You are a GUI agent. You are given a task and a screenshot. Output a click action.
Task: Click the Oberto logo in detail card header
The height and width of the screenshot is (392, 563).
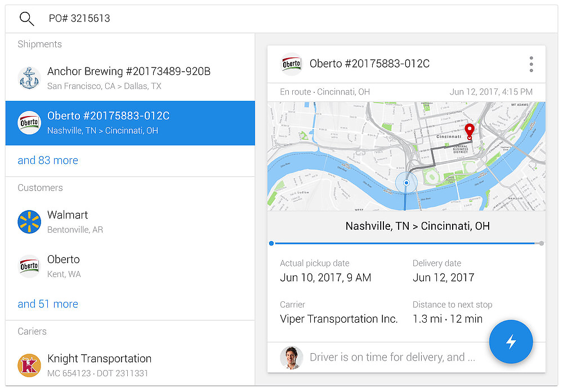291,64
